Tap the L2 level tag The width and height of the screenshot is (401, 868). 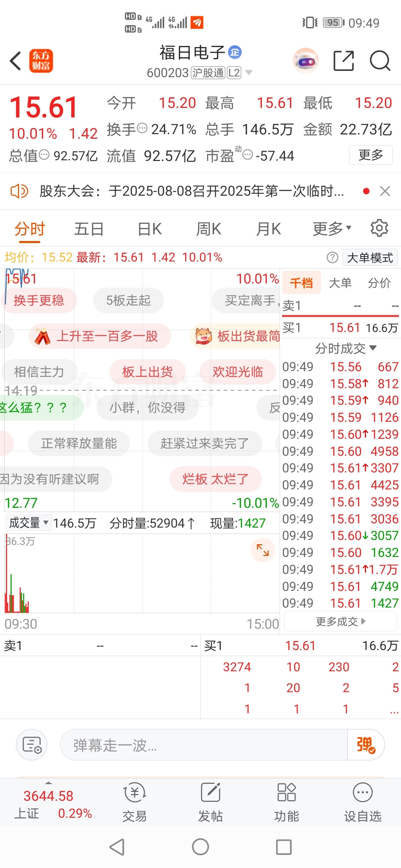point(234,73)
